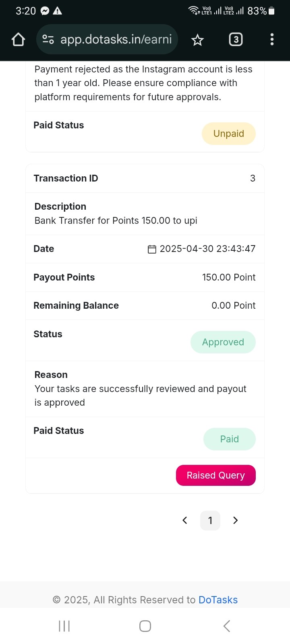This screenshot has height=644, width=290.
Task: Tap Android home navigation button
Action: (145, 626)
